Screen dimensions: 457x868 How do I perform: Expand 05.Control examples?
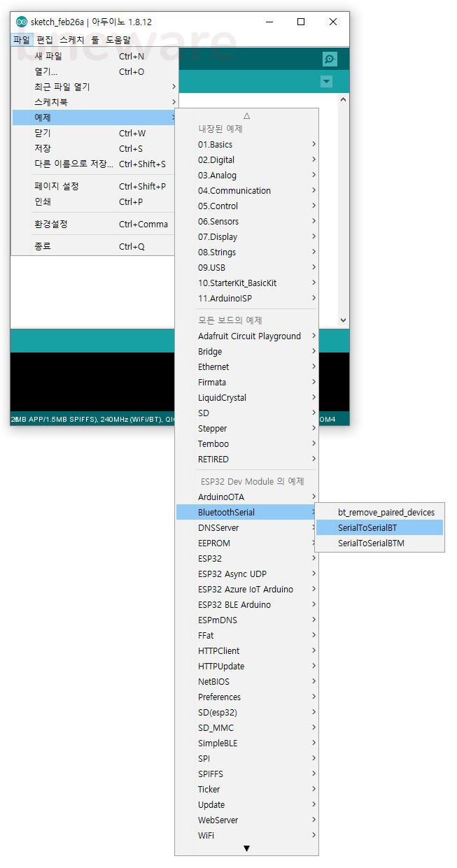point(246,206)
